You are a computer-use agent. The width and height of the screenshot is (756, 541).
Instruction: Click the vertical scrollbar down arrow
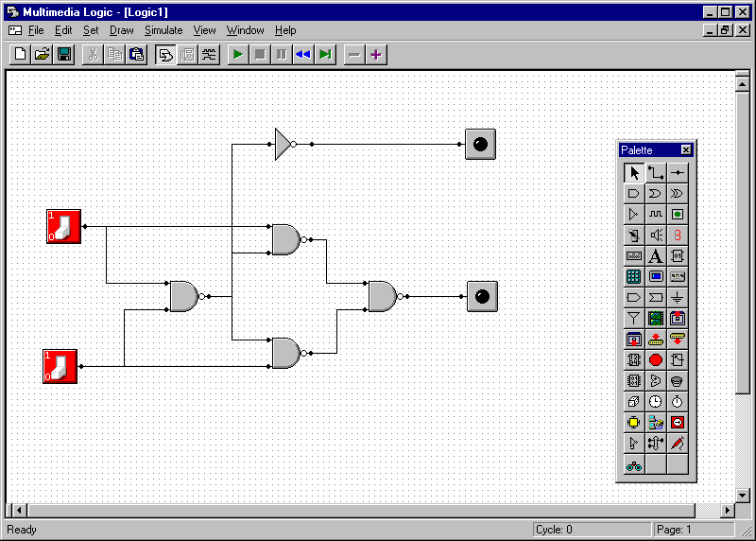742,495
